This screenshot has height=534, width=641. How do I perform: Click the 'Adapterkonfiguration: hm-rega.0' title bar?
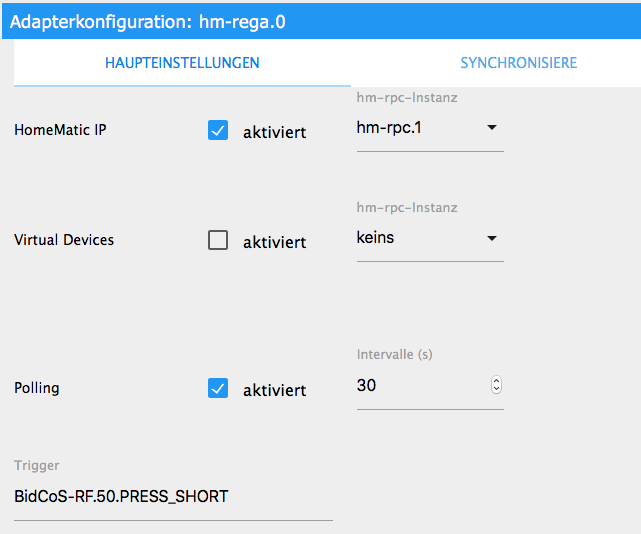[x=148, y=21]
